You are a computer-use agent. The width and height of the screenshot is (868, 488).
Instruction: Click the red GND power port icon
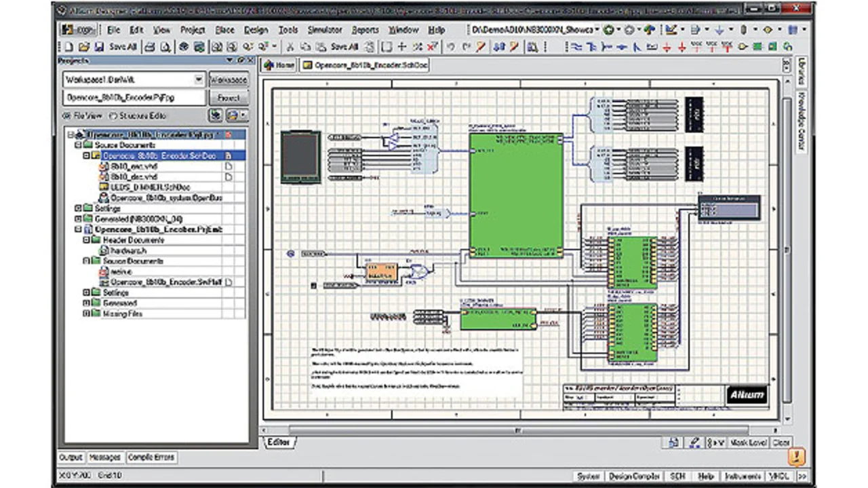(x=667, y=47)
